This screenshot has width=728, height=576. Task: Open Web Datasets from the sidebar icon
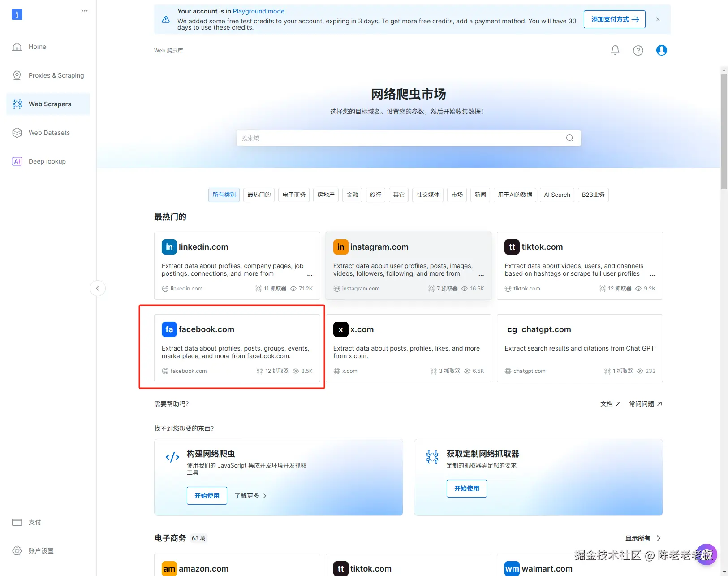pyautogui.click(x=17, y=132)
